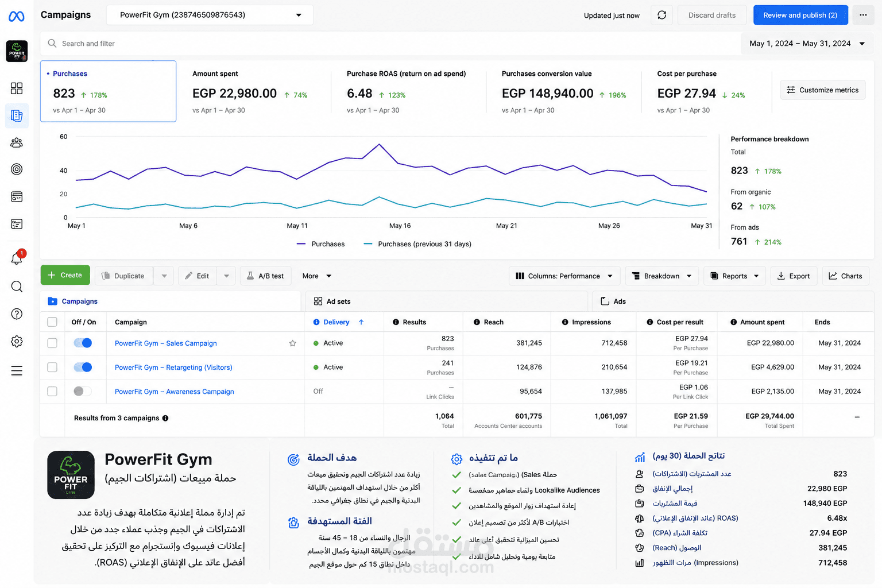This screenshot has width=882, height=588.
Task: Click info icon beside Results from 3 campaigns
Action: pos(165,418)
